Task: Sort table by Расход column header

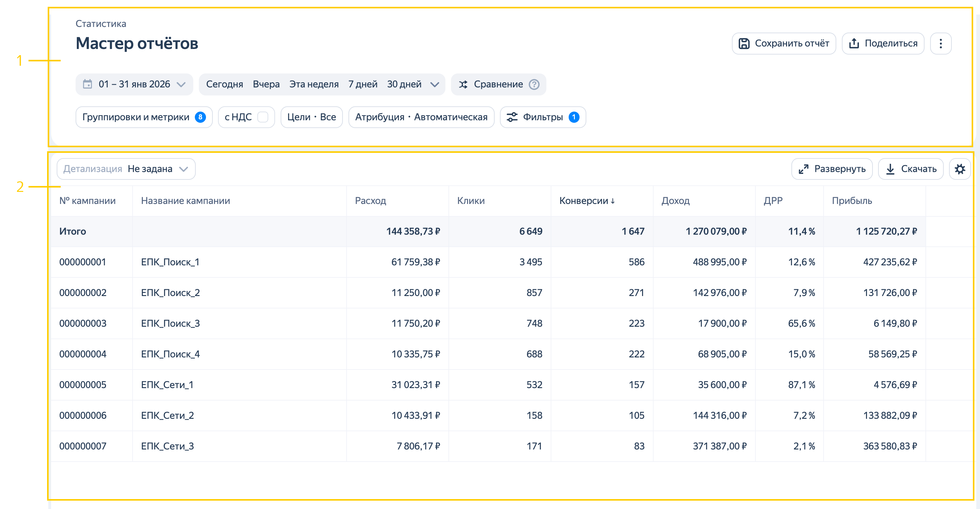Action: pos(370,201)
